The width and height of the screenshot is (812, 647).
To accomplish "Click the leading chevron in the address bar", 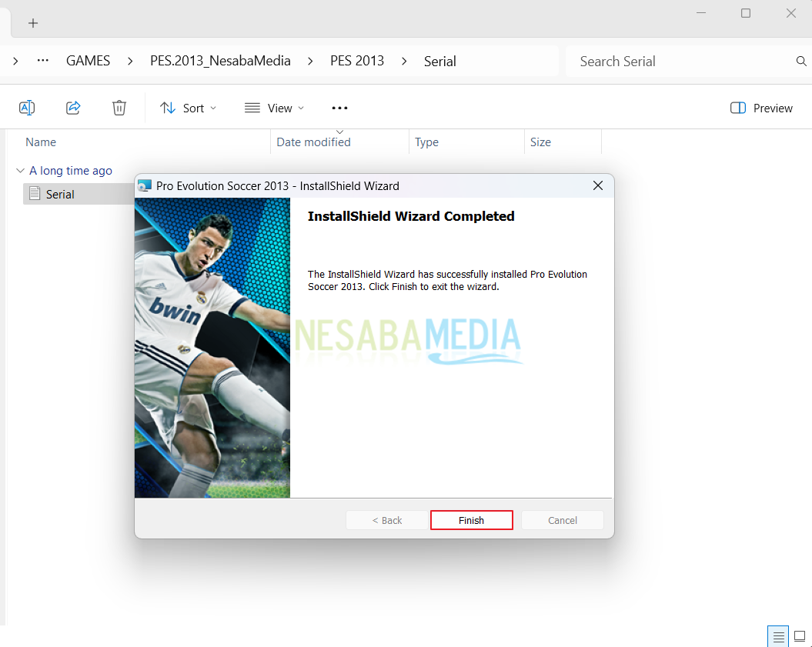I will 15,61.
